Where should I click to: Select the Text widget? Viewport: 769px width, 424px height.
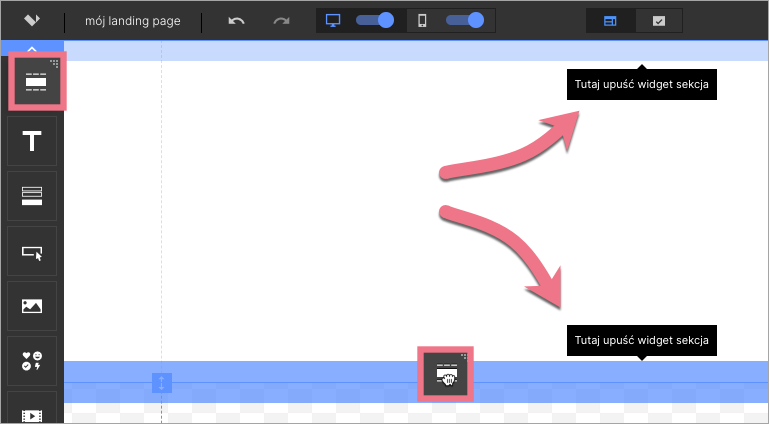(32, 141)
